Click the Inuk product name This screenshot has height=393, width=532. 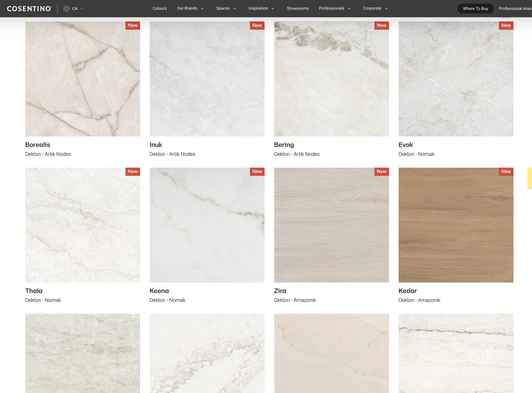pyautogui.click(x=156, y=145)
